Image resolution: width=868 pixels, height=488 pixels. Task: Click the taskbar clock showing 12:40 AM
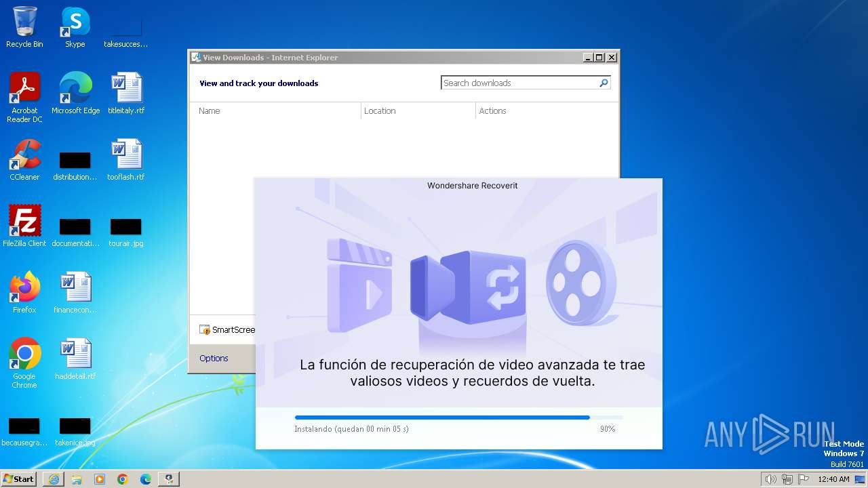(833, 479)
